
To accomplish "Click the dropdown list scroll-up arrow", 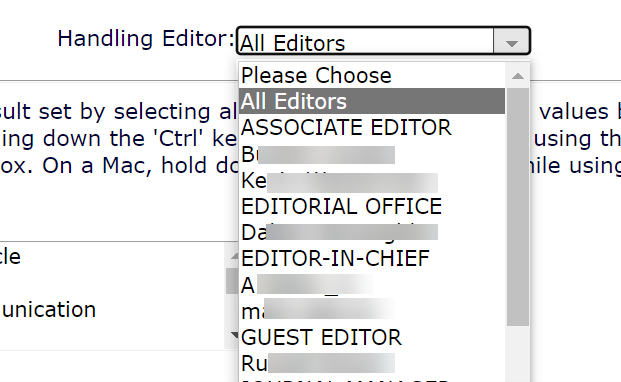I will (x=518, y=76).
